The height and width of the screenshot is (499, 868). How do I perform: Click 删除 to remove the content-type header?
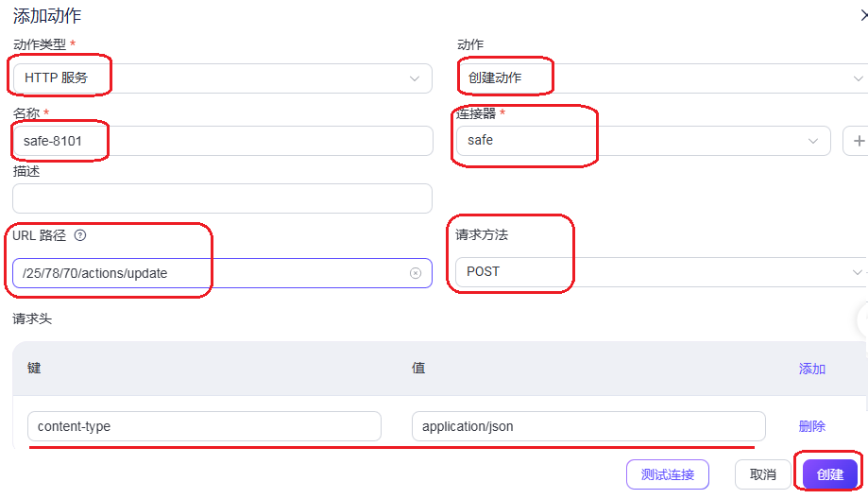pyautogui.click(x=812, y=426)
